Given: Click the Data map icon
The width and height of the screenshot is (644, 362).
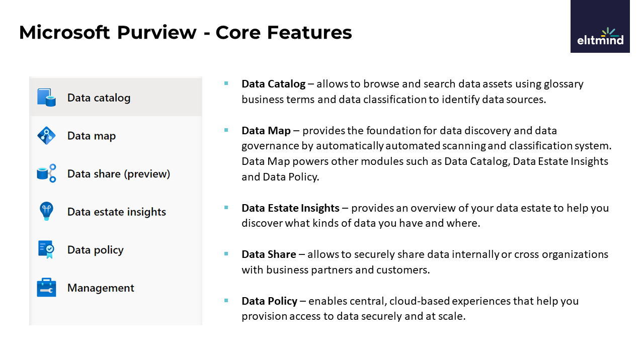Looking at the screenshot, I should 46,136.
